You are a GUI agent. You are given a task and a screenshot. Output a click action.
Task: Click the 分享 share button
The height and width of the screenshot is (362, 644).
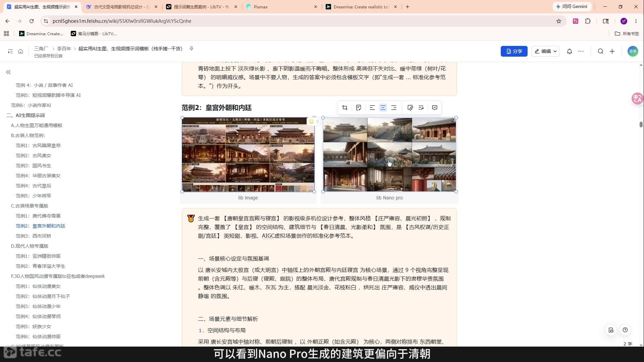tap(514, 51)
